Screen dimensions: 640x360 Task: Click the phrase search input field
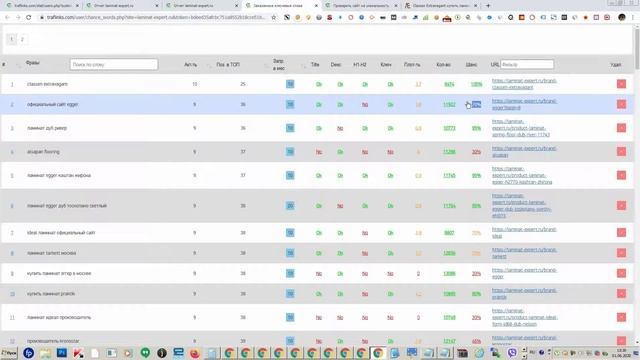tap(113, 64)
